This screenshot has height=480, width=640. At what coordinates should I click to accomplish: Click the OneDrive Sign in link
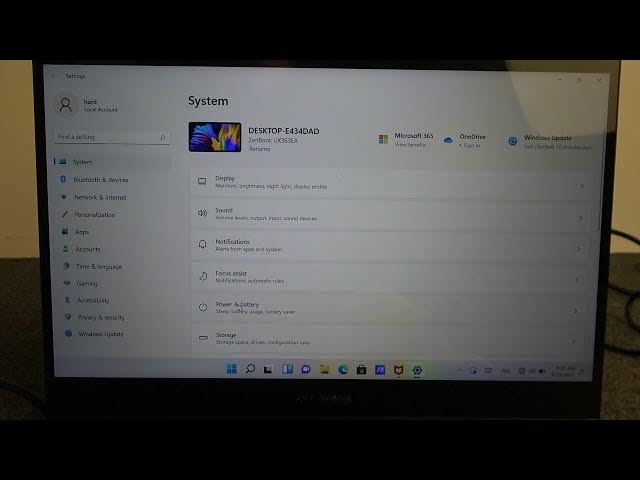click(x=470, y=145)
